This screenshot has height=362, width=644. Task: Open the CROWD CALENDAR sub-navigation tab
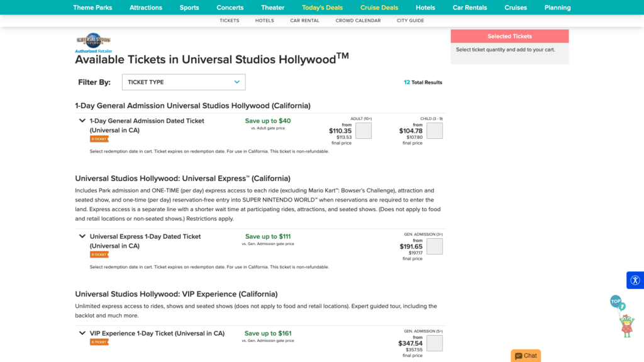point(358,21)
